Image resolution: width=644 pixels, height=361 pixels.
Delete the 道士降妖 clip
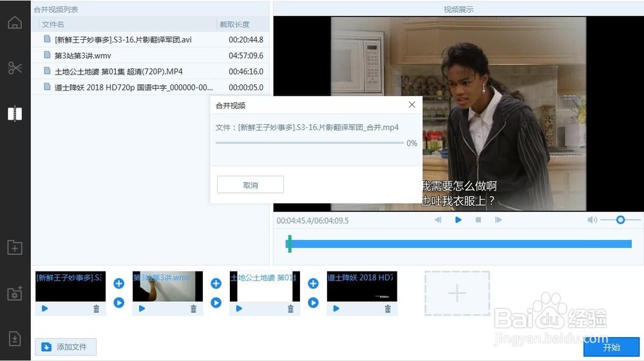click(388, 308)
